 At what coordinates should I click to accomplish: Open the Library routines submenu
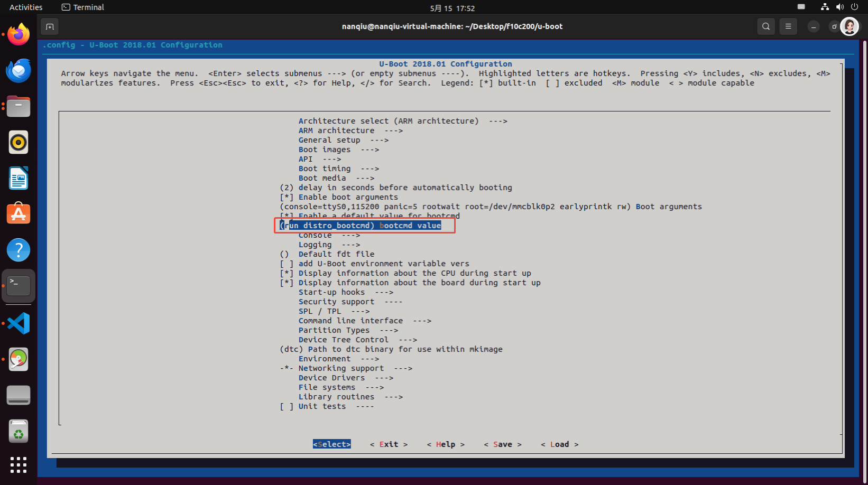(350, 397)
